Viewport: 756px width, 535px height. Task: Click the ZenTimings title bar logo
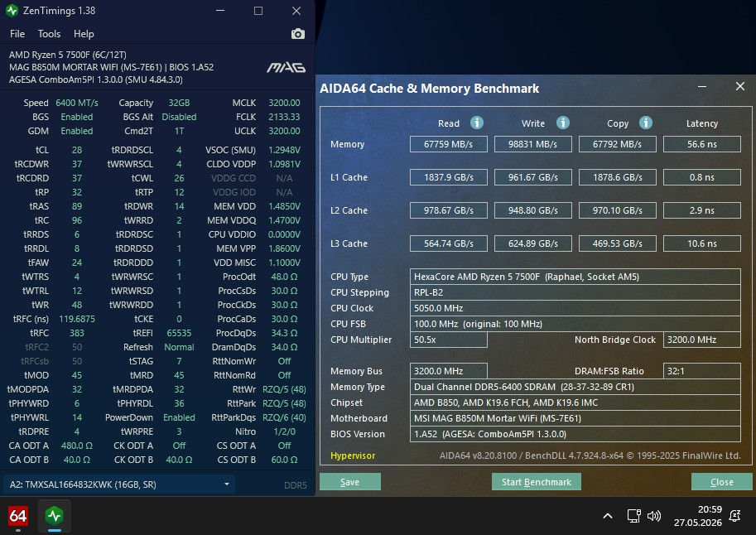point(12,11)
